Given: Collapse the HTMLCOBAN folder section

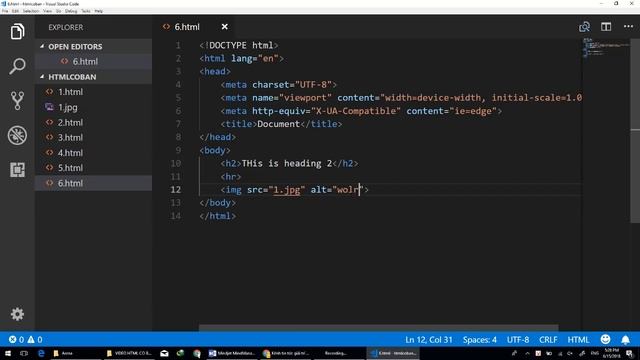Looking at the screenshot, I should pyautogui.click(x=72, y=77).
